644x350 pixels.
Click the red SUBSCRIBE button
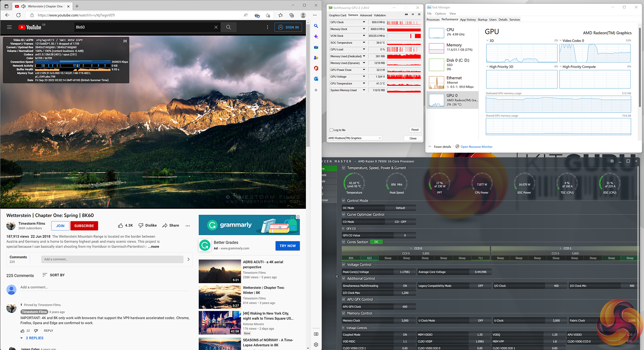pyautogui.click(x=84, y=226)
